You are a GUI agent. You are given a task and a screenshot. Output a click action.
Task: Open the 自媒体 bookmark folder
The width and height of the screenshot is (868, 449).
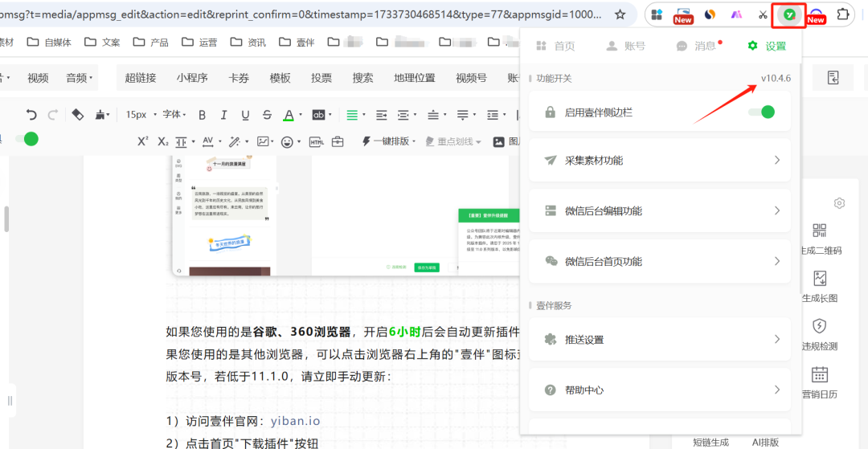[50, 42]
